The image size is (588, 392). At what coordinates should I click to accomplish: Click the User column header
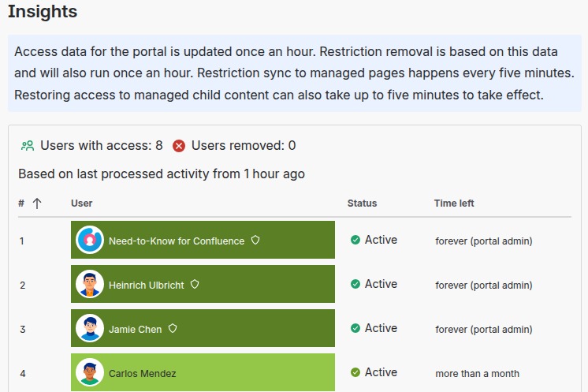point(82,203)
